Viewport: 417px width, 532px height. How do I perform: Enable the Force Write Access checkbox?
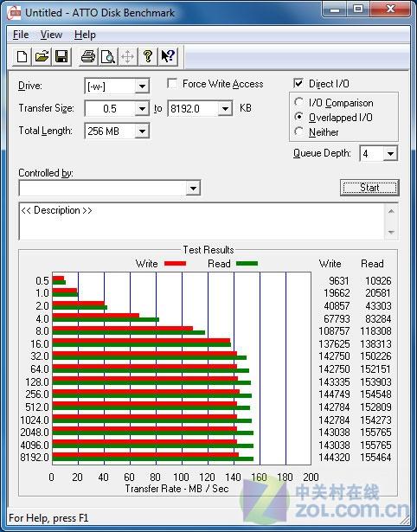pyautogui.click(x=172, y=83)
